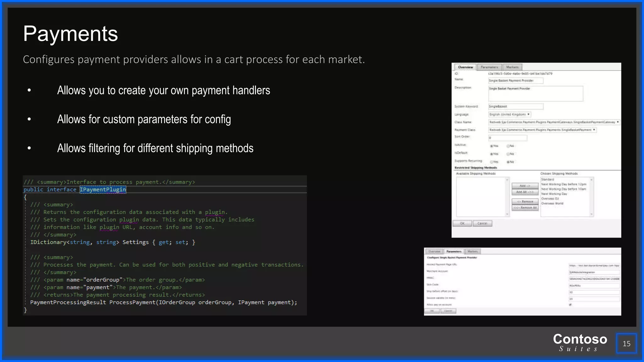Click the Add All button

click(525, 192)
